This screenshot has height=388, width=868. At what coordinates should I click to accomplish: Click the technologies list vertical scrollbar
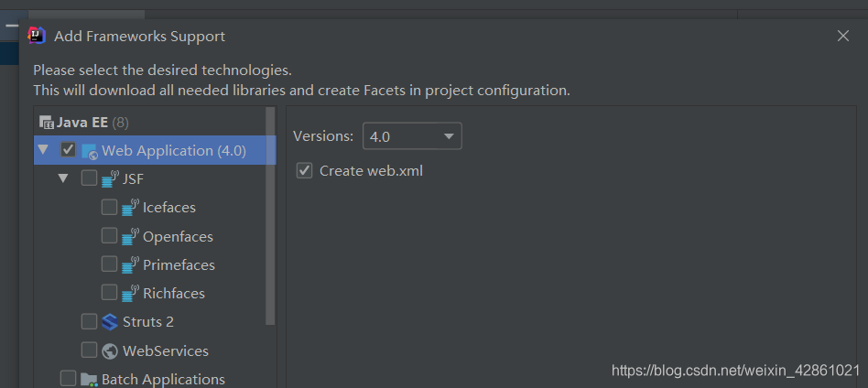271,216
